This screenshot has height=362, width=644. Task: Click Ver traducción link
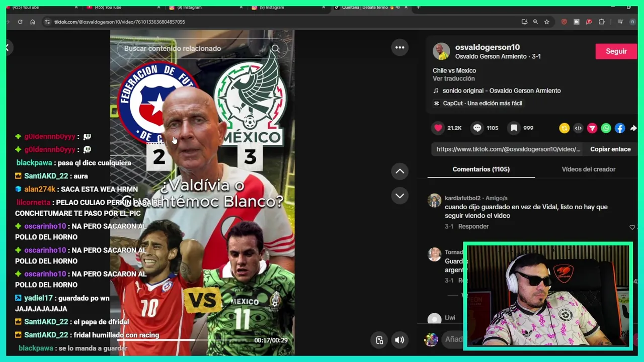pyautogui.click(x=454, y=78)
